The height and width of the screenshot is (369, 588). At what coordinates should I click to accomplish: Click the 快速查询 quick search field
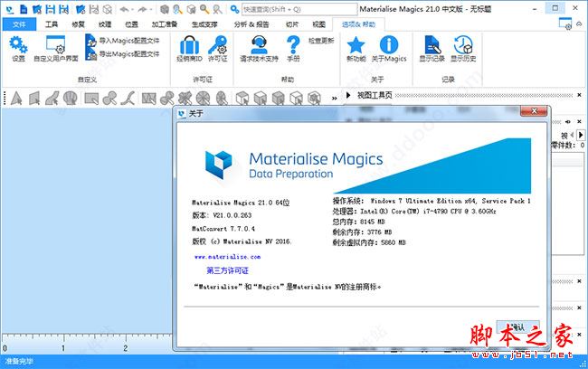point(299,9)
